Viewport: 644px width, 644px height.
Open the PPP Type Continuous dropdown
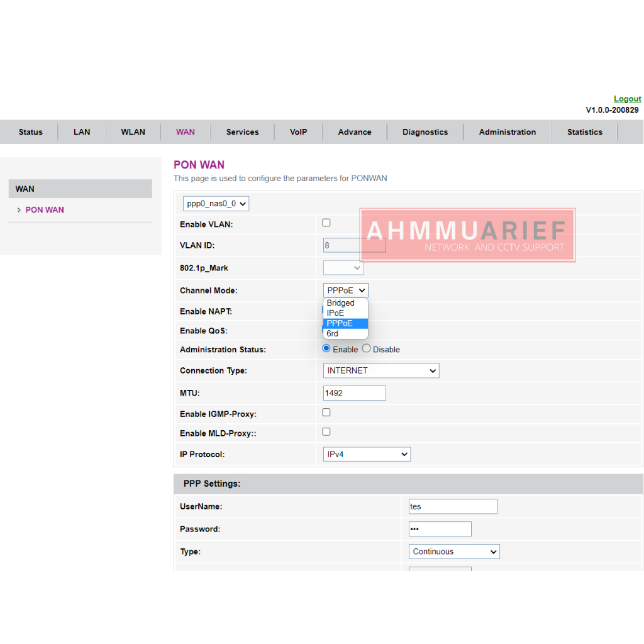pyautogui.click(x=454, y=552)
